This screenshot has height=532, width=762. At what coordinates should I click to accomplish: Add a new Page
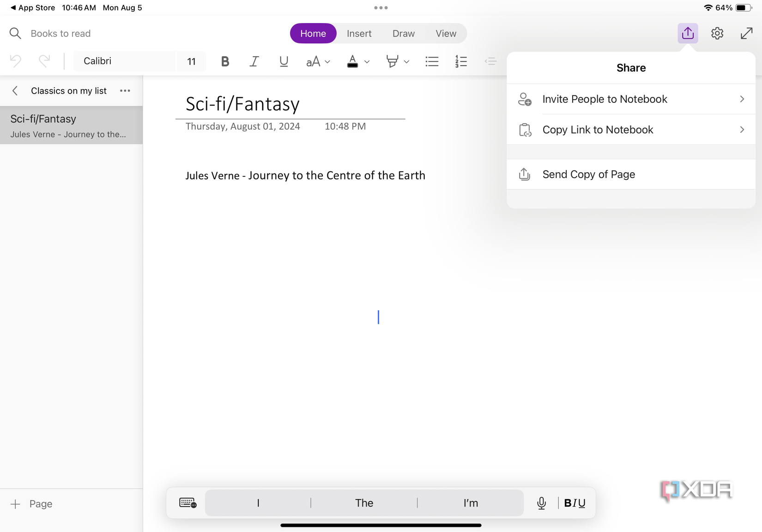coord(31,504)
